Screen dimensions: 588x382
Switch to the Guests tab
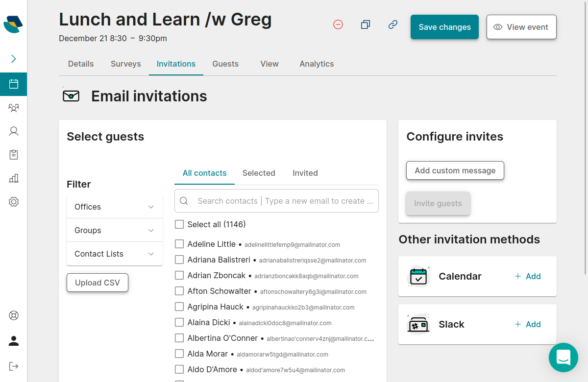pyautogui.click(x=225, y=64)
